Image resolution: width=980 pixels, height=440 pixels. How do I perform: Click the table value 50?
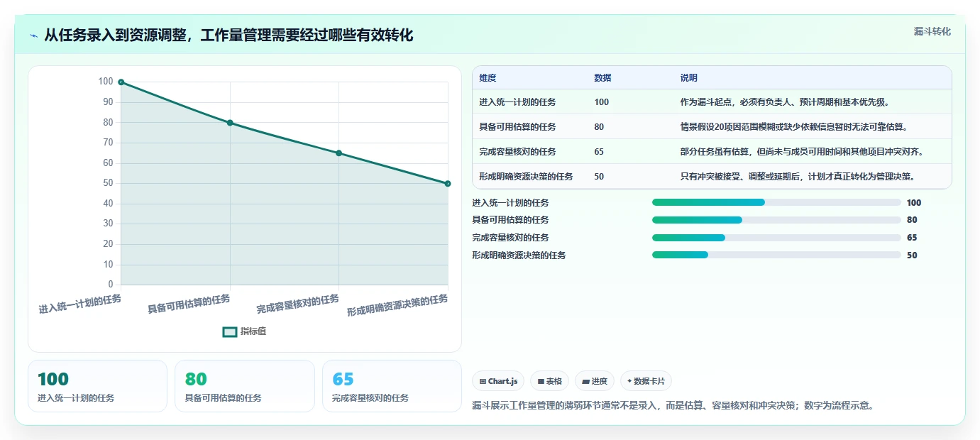pos(599,177)
